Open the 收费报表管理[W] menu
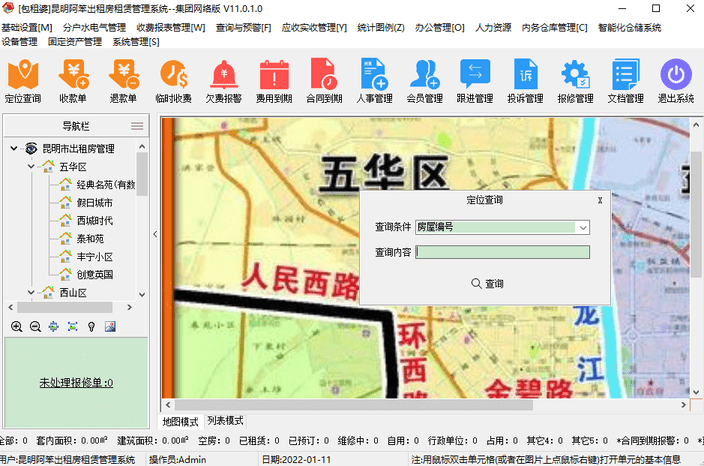 (x=171, y=28)
